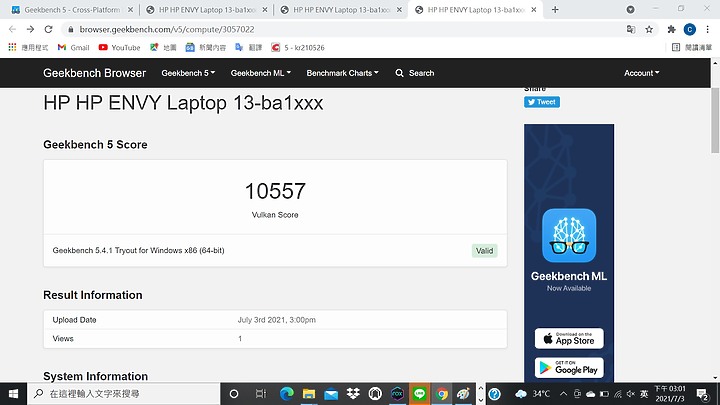Open the Chrome profile avatar
The height and width of the screenshot is (405, 720).
click(x=689, y=29)
